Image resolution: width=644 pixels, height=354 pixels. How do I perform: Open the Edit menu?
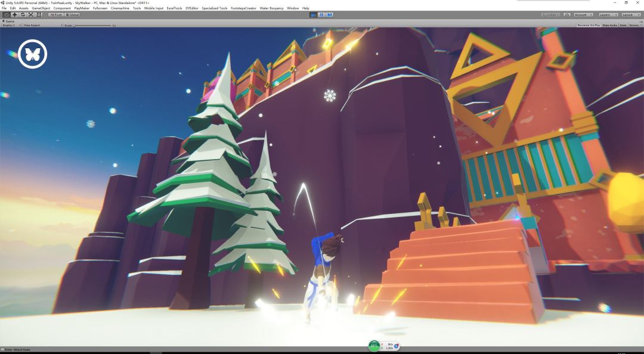13,8
